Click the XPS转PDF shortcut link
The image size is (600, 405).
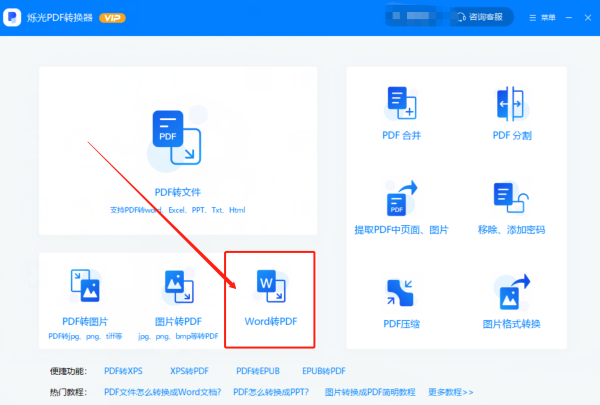[190, 371]
